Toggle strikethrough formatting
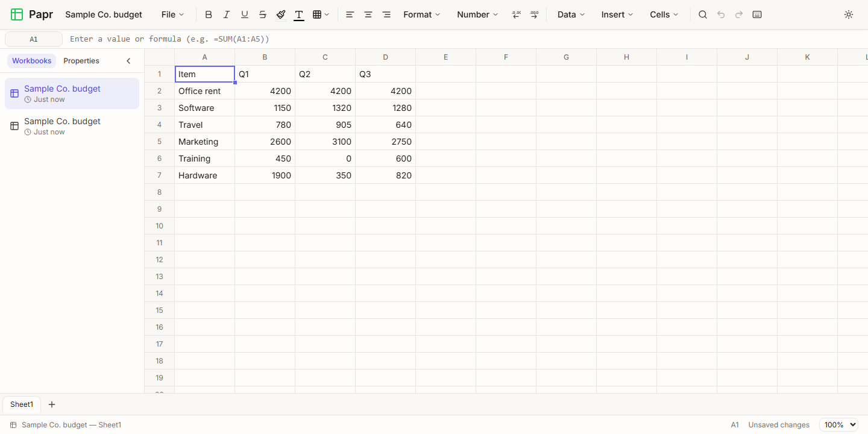868x434 pixels. coord(263,14)
